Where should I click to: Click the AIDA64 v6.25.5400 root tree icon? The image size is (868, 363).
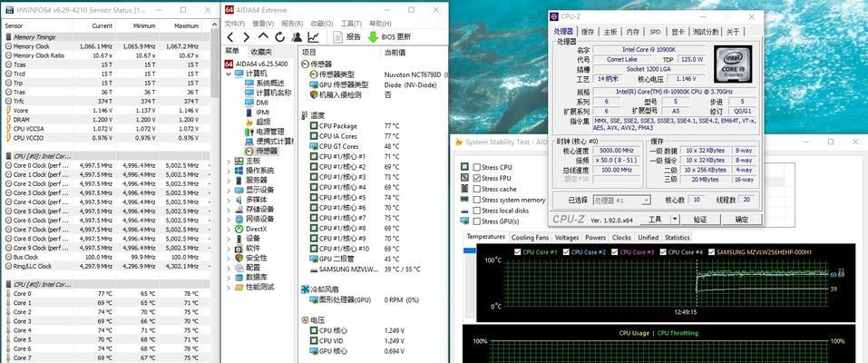pyautogui.click(x=229, y=64)
